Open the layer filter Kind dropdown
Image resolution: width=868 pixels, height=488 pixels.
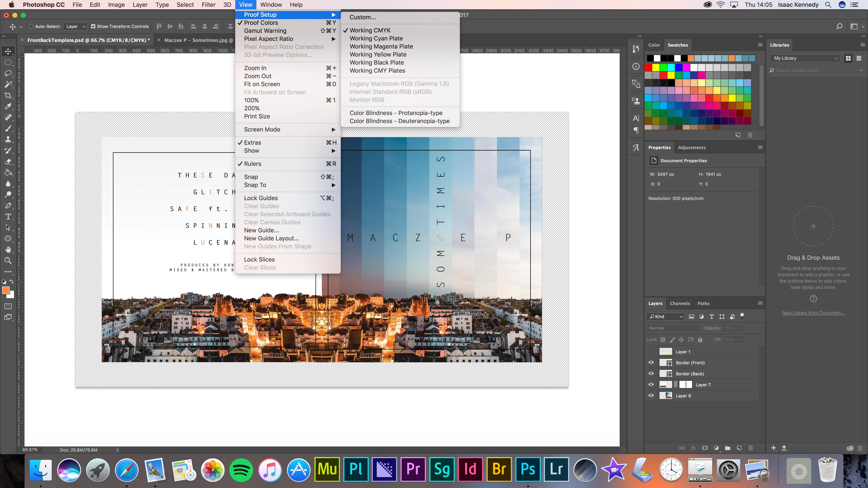(665, 317)
